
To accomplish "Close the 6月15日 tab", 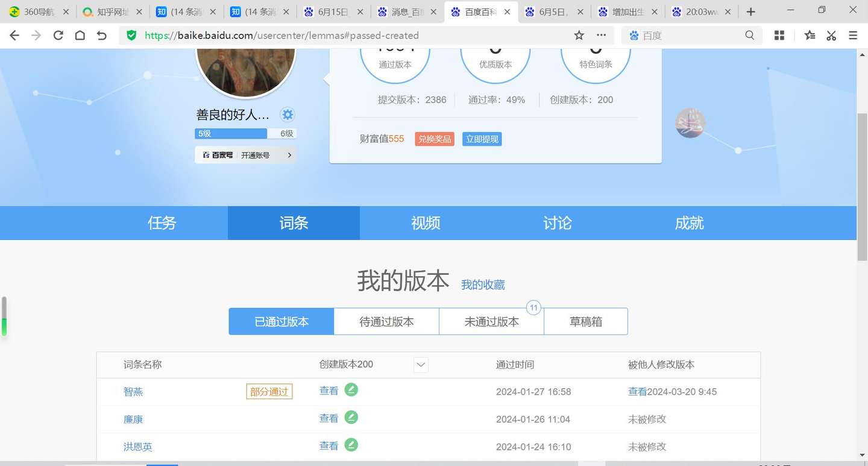I will click(x=360, y=11).
